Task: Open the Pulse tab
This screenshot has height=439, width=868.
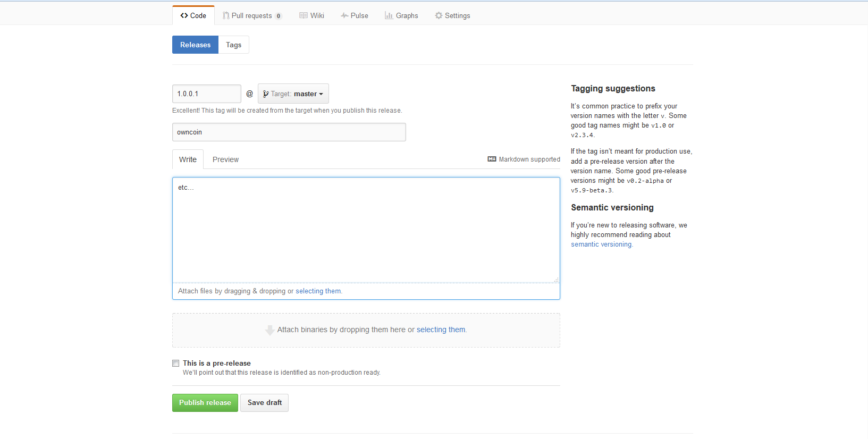Action: coord(355,15)
